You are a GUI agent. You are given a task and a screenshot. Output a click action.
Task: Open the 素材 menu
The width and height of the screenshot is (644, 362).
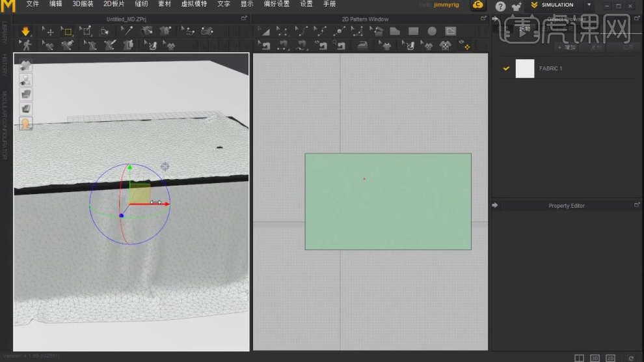(x=165, y=4)
